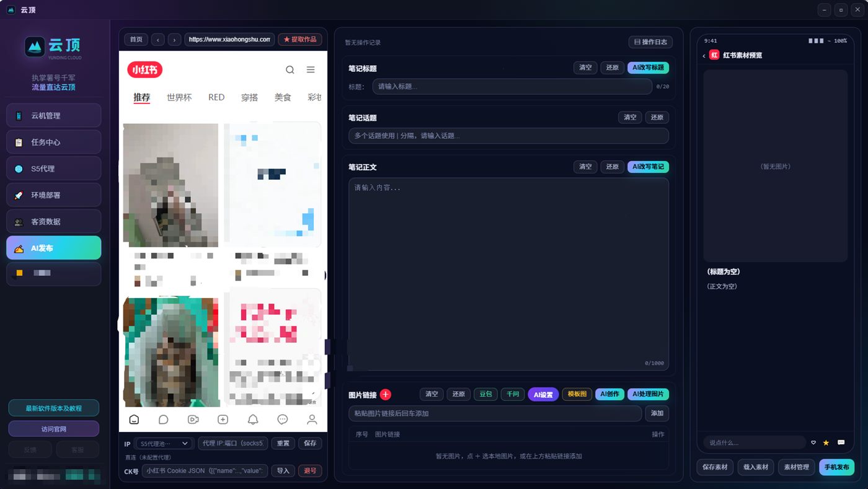Click 清空 in the 笔记正文 section
Screen dimensions: 868x489
585,167
